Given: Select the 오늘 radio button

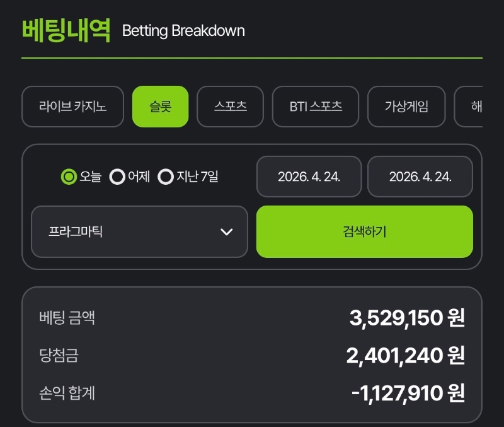Looking at the screenshot, I should tap(69, 177).
